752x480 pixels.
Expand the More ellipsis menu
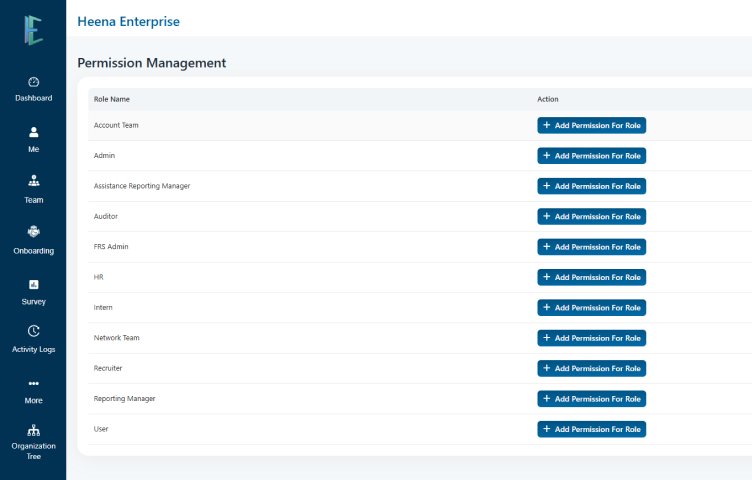coord(33,383)
